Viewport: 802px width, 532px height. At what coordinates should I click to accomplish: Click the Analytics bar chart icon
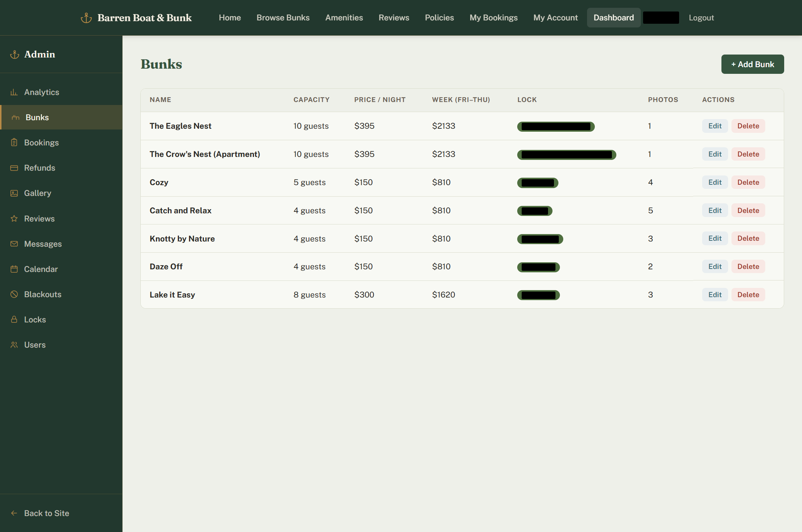tap(14, 92)
